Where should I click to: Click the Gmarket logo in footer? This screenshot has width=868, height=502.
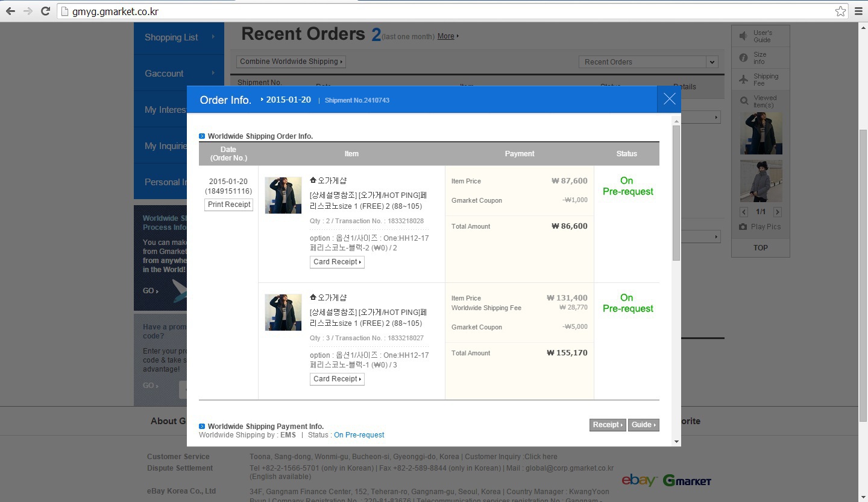[687, 480]
